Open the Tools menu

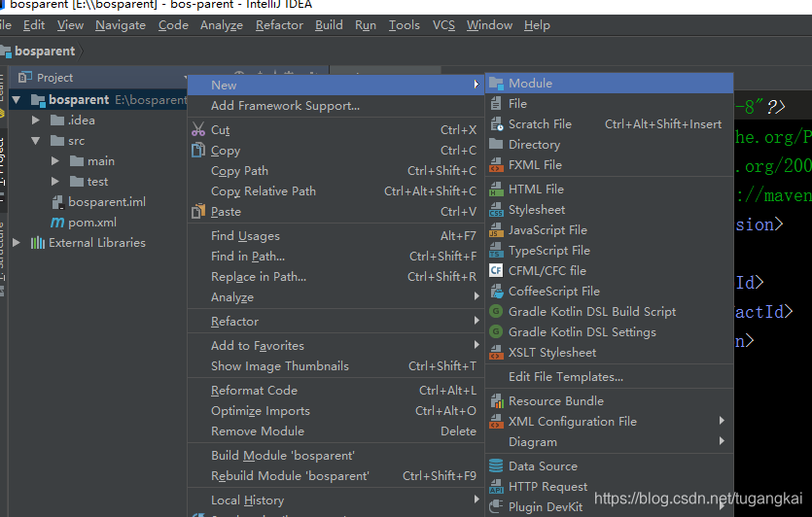tap(405, 25)
